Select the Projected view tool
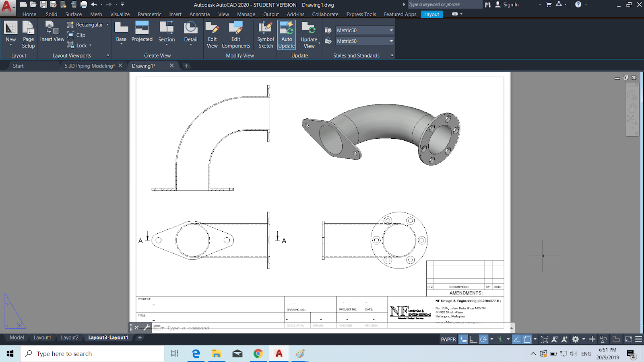 click(142, 32)
